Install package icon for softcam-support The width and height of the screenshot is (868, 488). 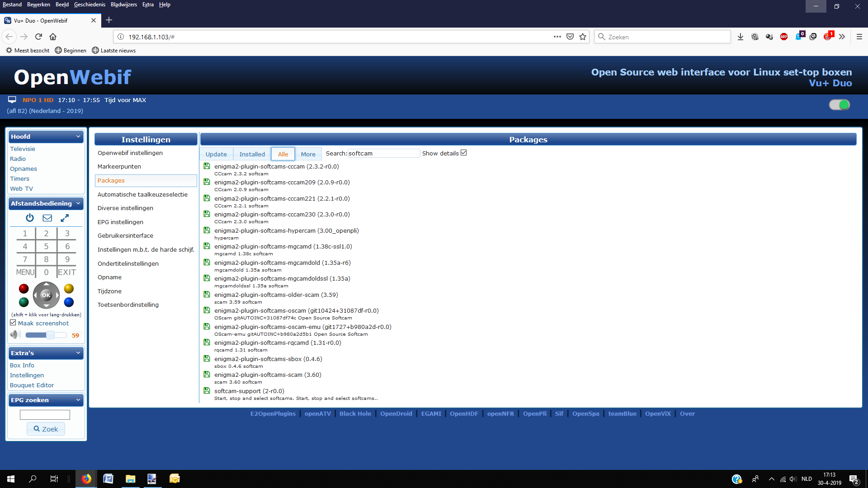pos(207,391)
